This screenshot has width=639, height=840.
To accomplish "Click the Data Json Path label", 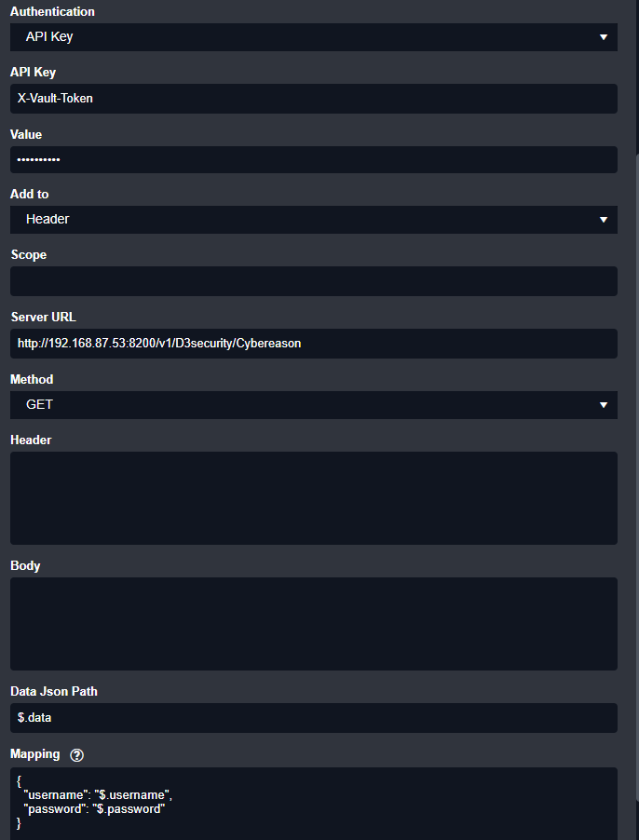I will coord(54,691).
